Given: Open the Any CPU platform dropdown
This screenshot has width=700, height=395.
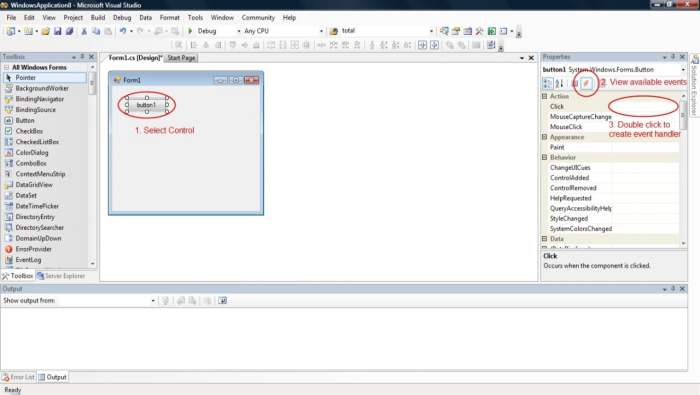Looking at the screenshot, I should pyautogui.click(x=321, y=31).
